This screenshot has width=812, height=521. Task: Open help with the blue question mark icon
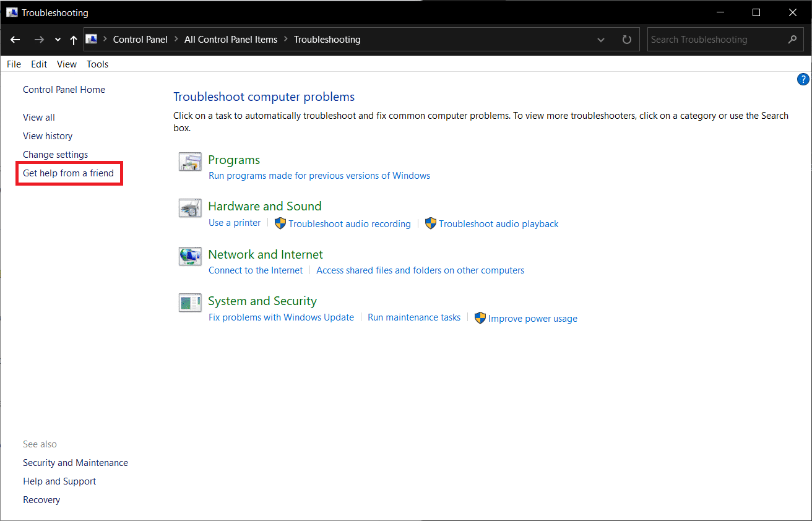[x=803, y=79]
